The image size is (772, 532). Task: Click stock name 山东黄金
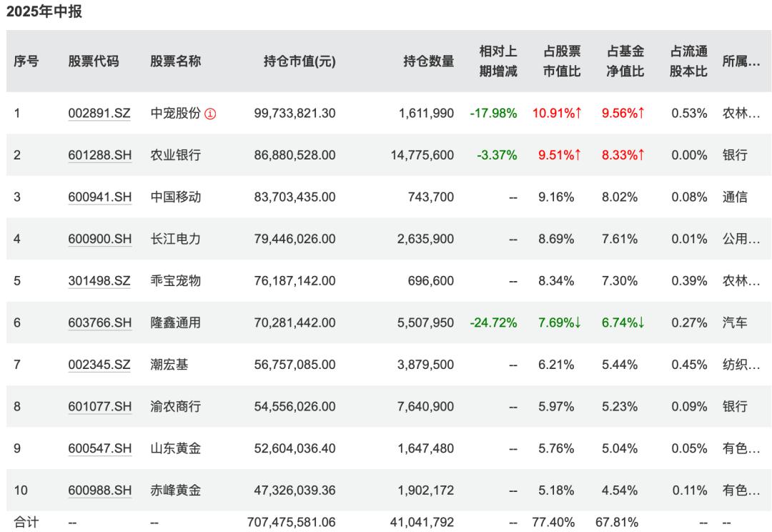[176, 448]
